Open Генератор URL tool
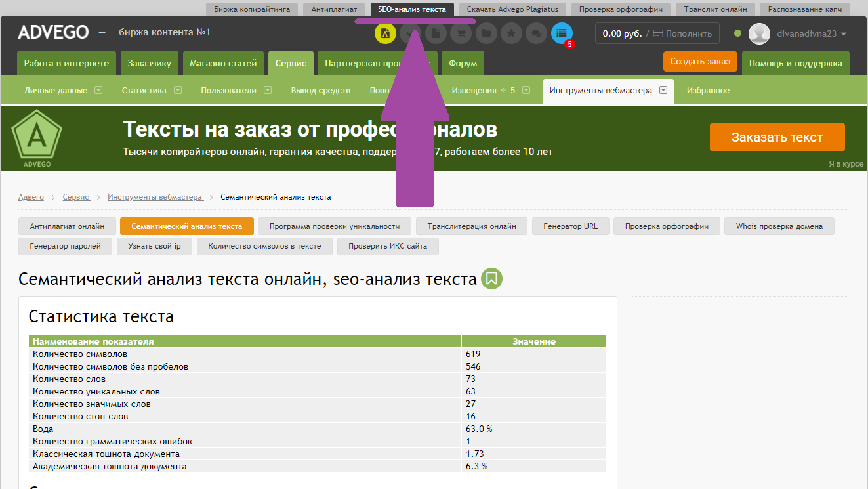 [571, 226]
